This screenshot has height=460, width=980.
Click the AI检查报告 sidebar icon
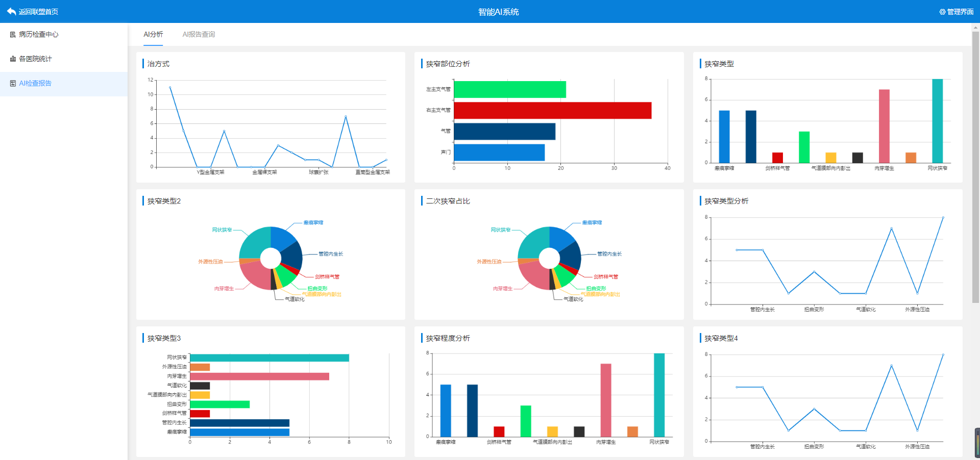(x=13, y=84)
